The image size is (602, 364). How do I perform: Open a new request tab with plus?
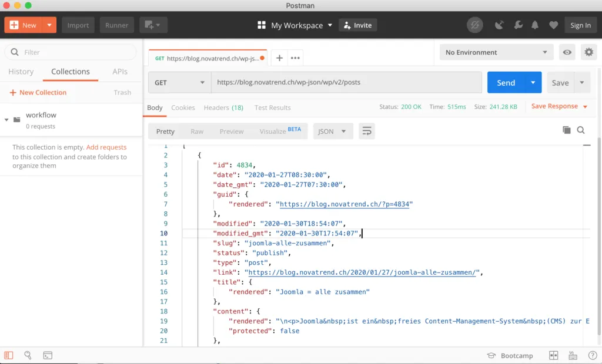[279, 58]
